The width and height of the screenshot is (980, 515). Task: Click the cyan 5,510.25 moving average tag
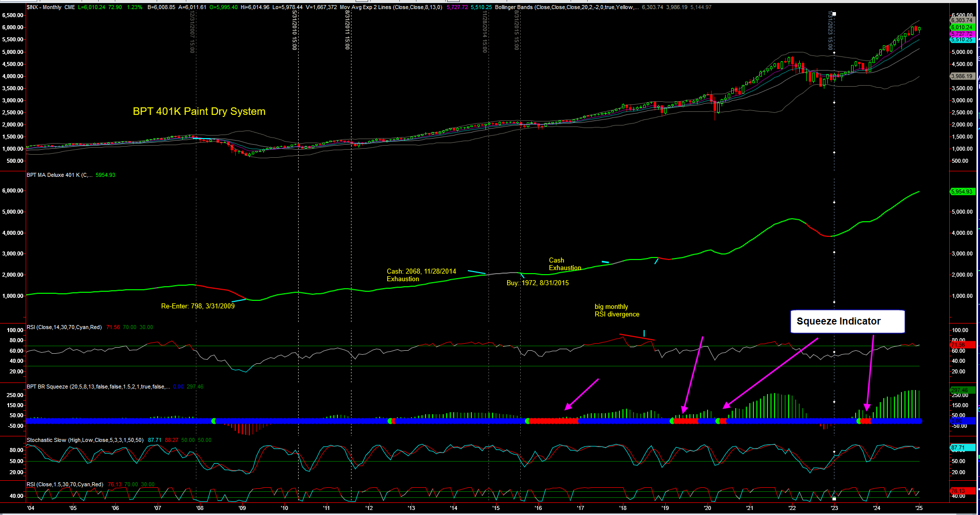(961, 40)
